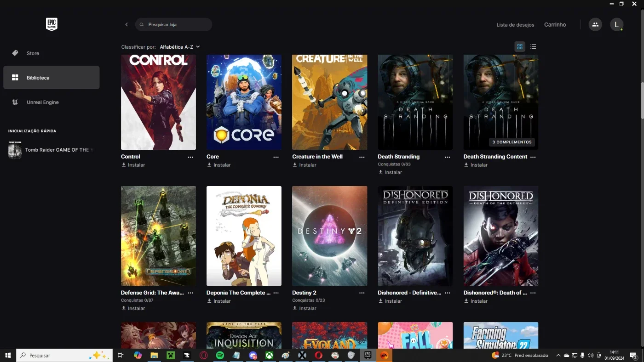Image resolution: width=644 pixels, height=362 pixels.
Task: Install Death Stranding
Action: [x=390, y=172]
